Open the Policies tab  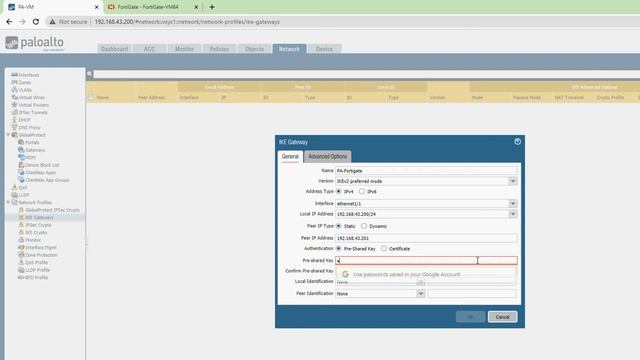click(219, 49)
